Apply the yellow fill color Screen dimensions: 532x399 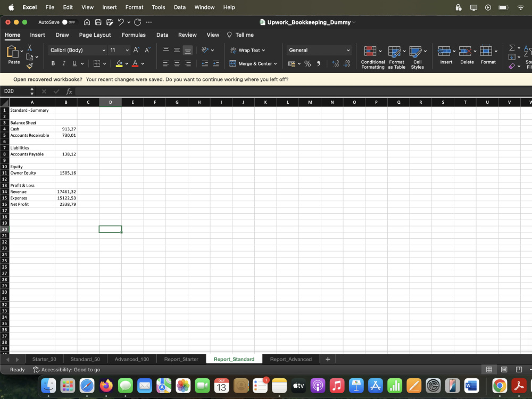pos(119,63)
